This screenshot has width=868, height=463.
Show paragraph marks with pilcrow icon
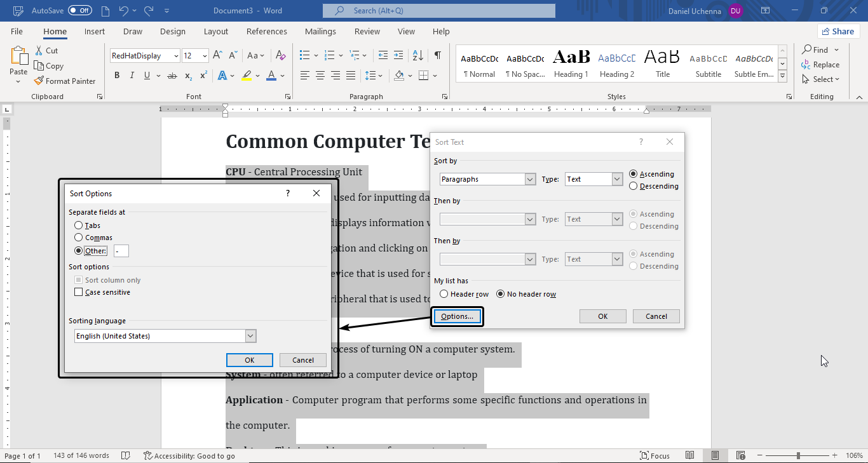(438, 56)
